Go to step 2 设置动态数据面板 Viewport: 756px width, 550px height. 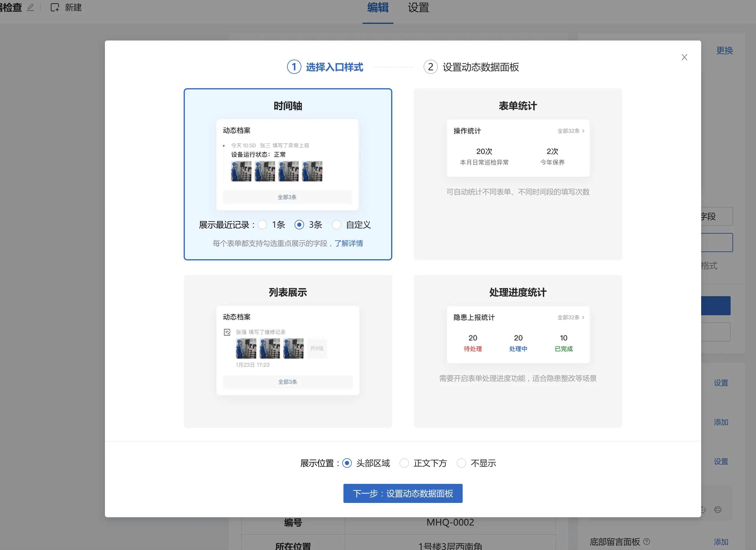pyautogui.click(x=471, y=67)
